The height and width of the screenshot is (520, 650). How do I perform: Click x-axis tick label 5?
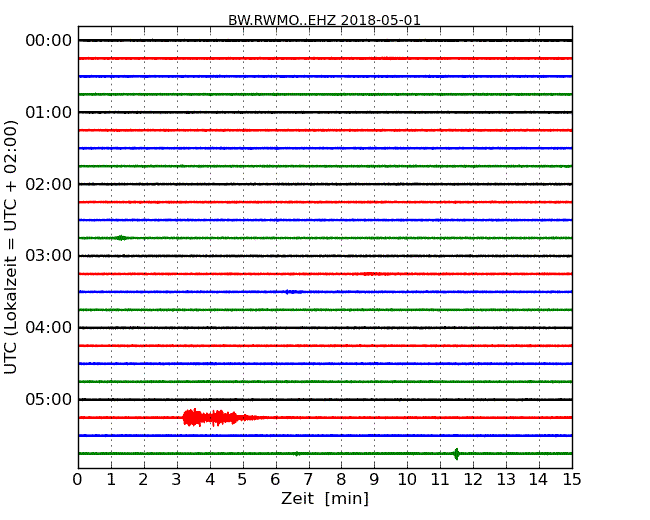[x=243, y=480]
